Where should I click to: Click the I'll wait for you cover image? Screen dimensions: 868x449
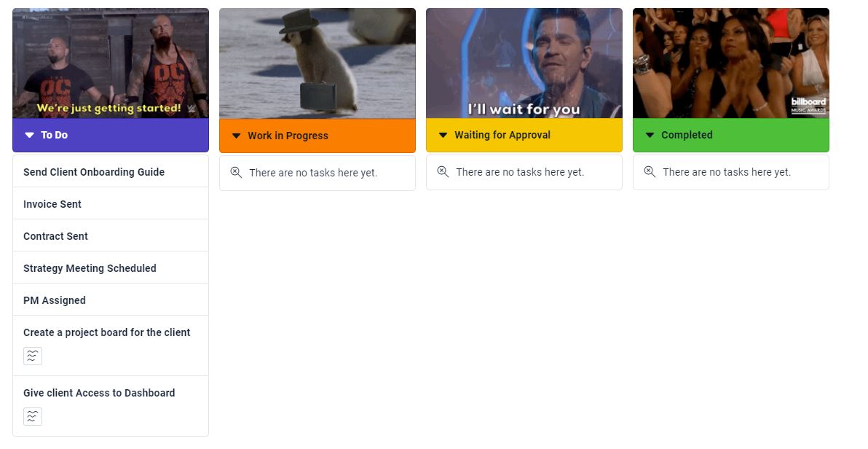point(524,63)
